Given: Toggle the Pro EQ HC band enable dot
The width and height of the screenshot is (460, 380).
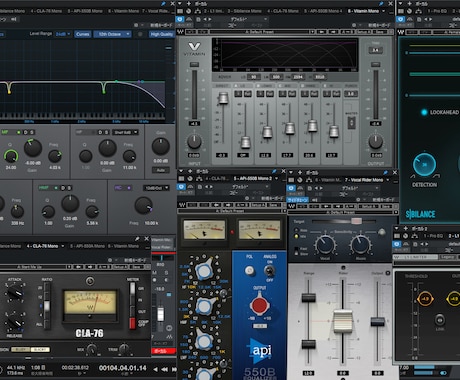Looking at the screenshot, I should point(128,188).
